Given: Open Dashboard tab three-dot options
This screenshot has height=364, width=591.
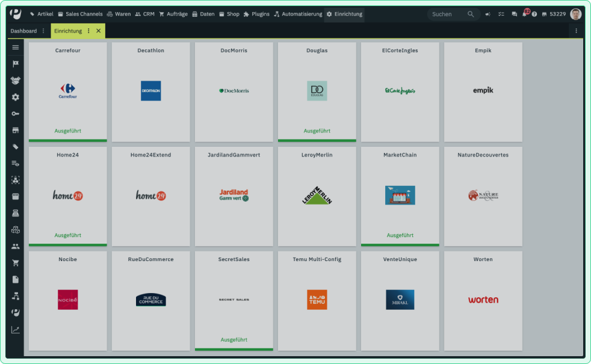Looking at the screenshot, I should pyautogui.click(x=43, y=31).
